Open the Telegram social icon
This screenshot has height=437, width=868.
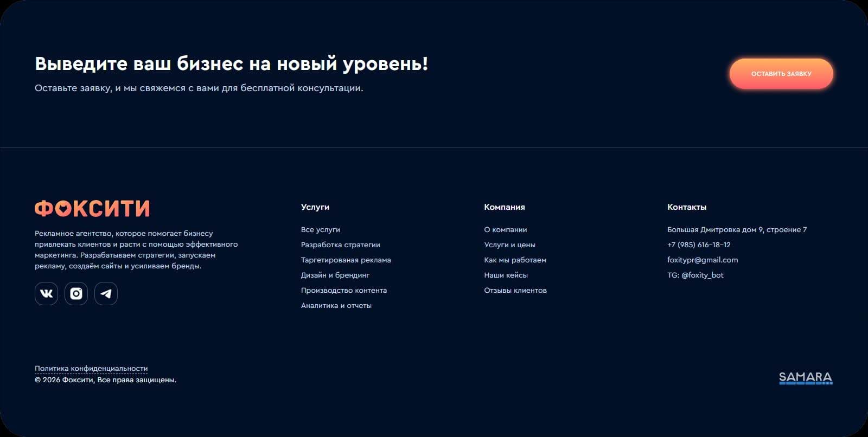[x=106, y=293]
